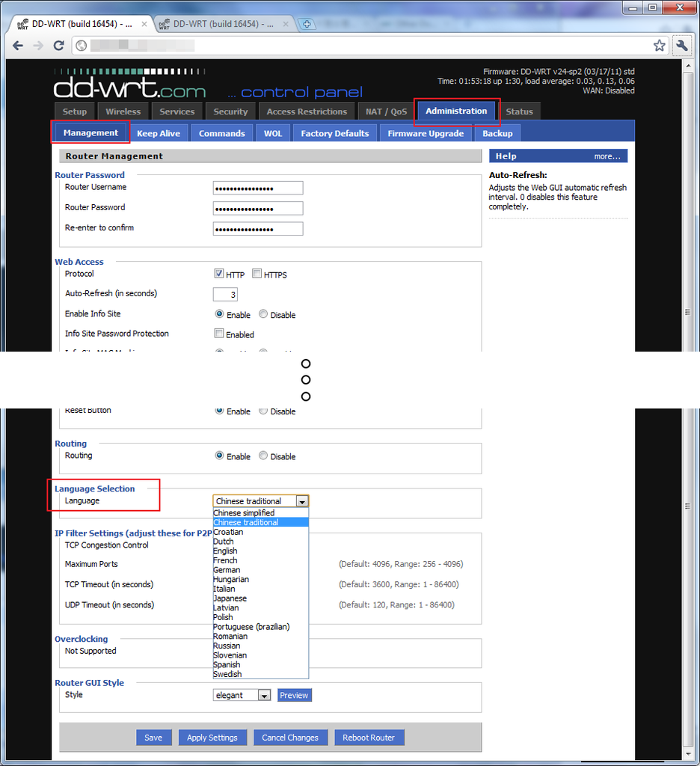Viewport: 700px width, 766px height.
Task: Click the globe site icon in address bar
Action: (82, 46)
